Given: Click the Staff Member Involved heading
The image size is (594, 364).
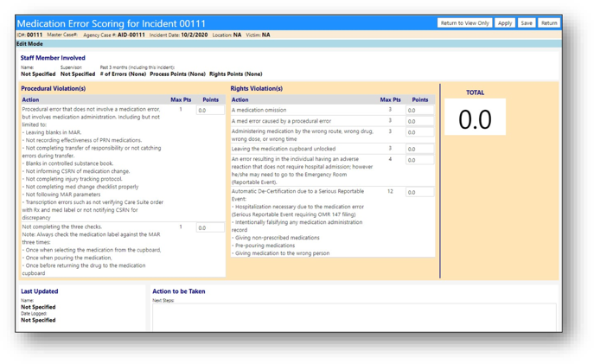Looking at the screenshot, I should [x=53, y=58].
